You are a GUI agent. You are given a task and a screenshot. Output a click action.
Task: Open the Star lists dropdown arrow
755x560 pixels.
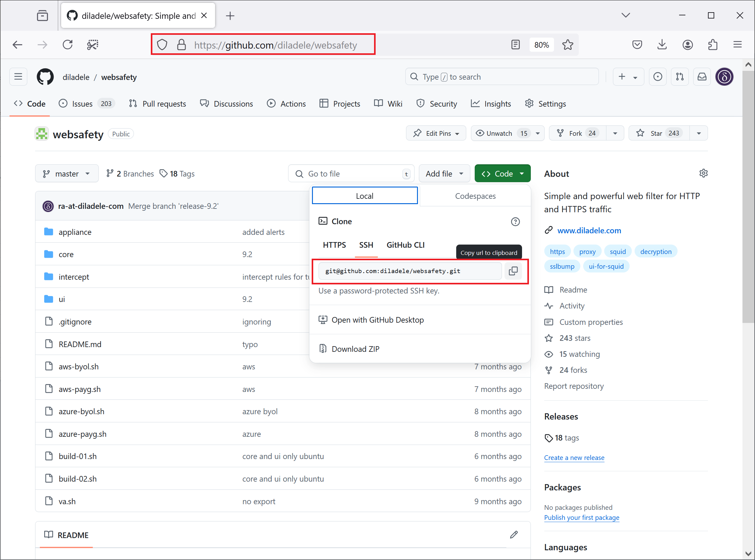tap(699, 133)
